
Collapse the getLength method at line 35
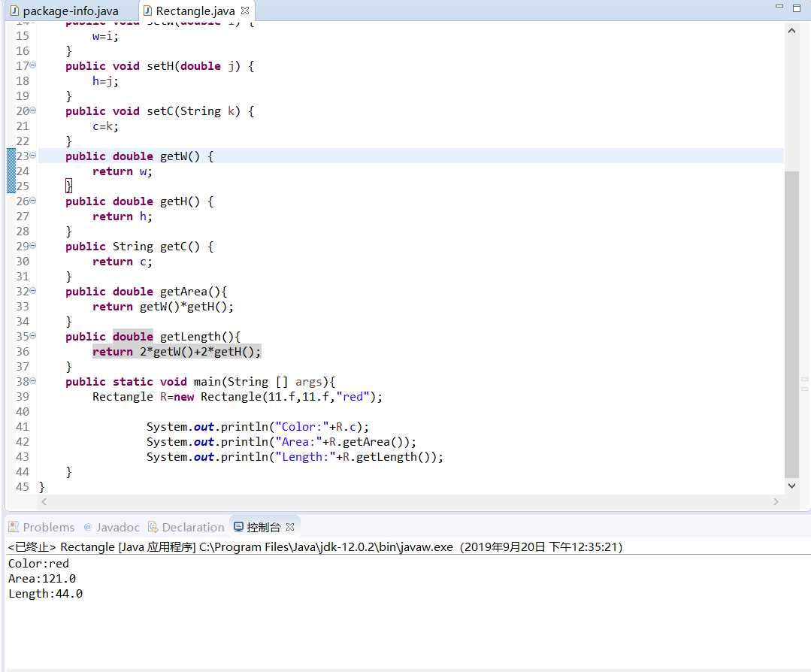point(33,336)
